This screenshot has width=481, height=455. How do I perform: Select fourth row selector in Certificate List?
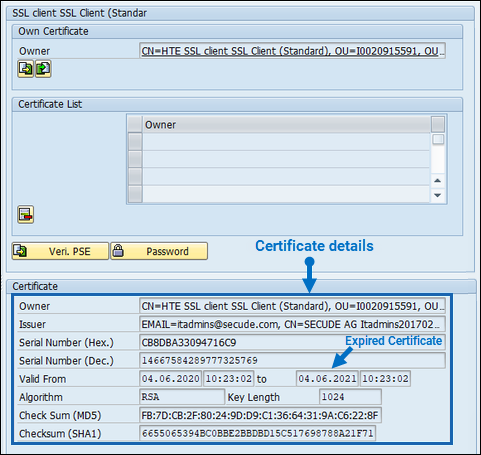(x=135, y=194)
